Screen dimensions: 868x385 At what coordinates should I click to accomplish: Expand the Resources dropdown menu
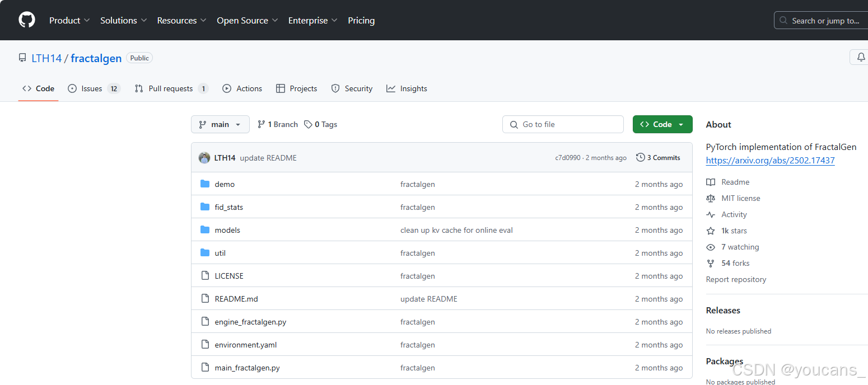[x=182, y=20]
